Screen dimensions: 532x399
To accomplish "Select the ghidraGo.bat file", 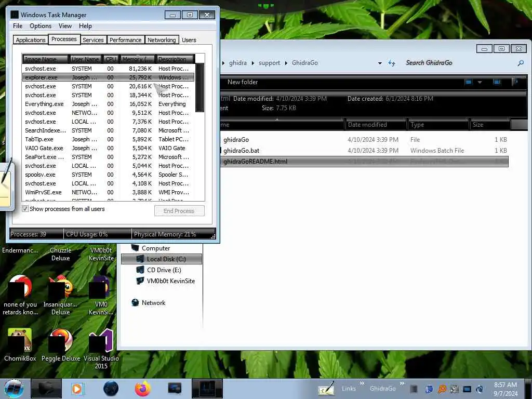I will 364,150.
